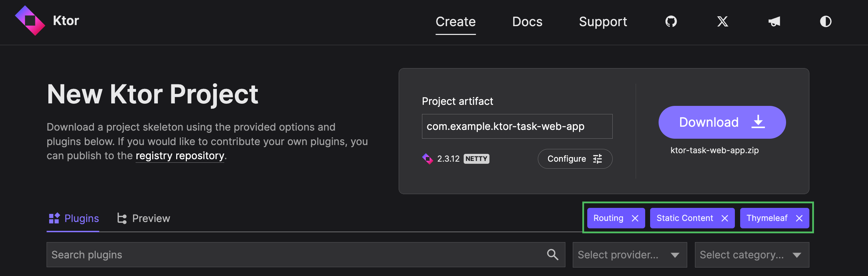Viewport: 868px width, 276px height.
Task: Open the Docs menu item
Action: [527, 22]
